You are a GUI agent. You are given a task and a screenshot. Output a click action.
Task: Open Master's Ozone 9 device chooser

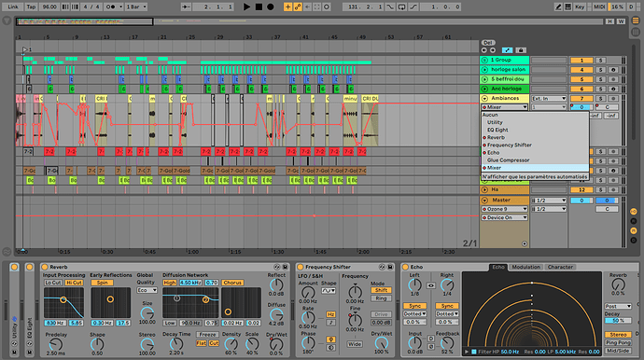(505, 209)
